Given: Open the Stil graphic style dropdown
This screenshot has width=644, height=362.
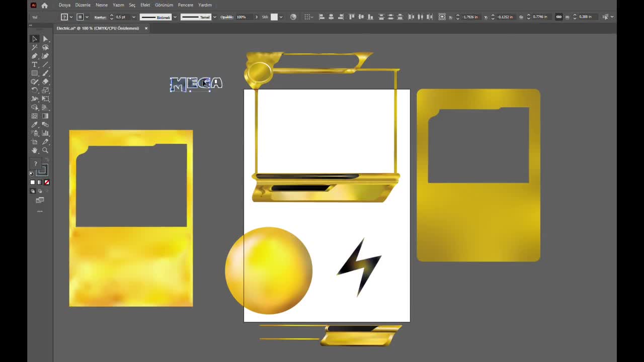Looking at the screenshot, I should pos(281,17).
